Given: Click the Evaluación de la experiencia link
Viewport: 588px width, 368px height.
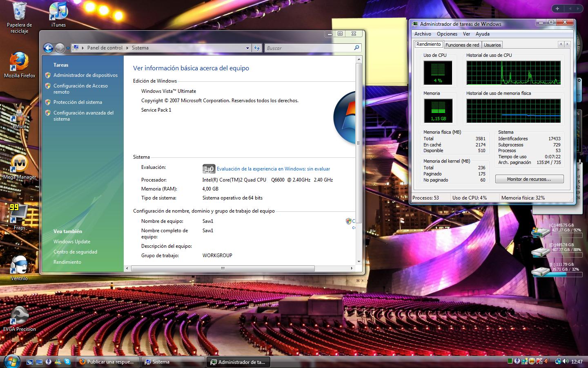Looking at the screenshot, I should pos(273,169).
